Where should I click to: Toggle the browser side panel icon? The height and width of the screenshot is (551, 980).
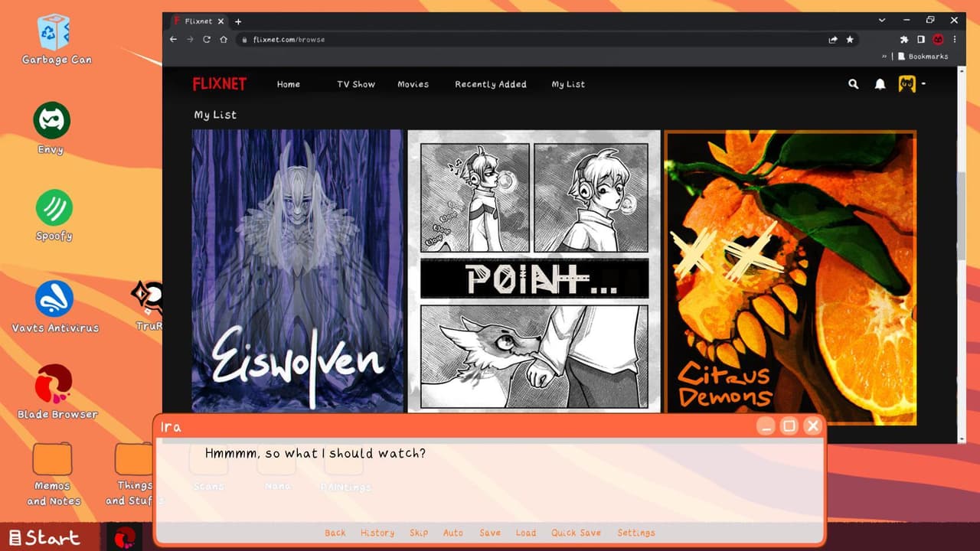coord(921,39)
